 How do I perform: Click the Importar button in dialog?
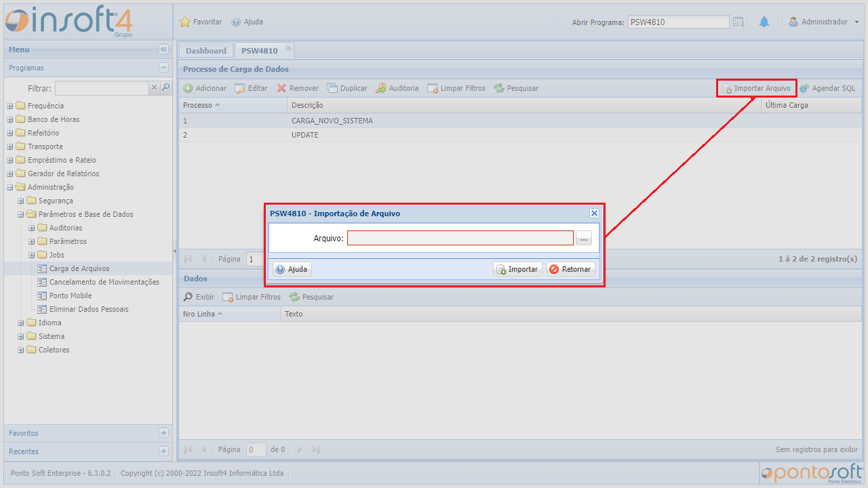coord(517,269)
